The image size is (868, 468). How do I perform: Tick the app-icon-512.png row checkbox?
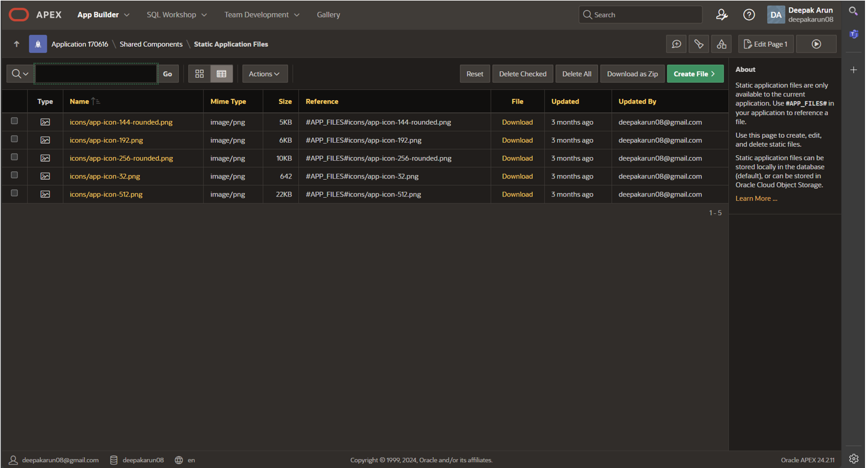coord(14,193)
